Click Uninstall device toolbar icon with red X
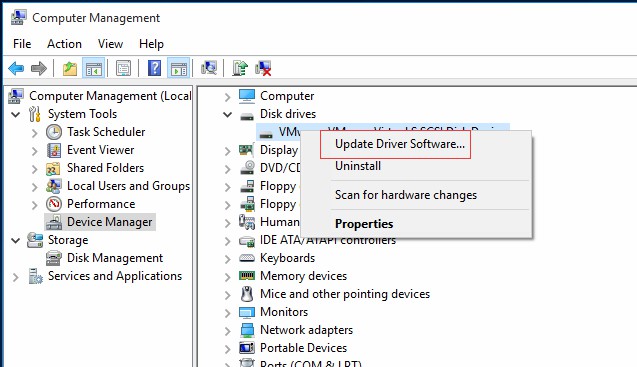The image size is (637, 367). tap(263, 68)
